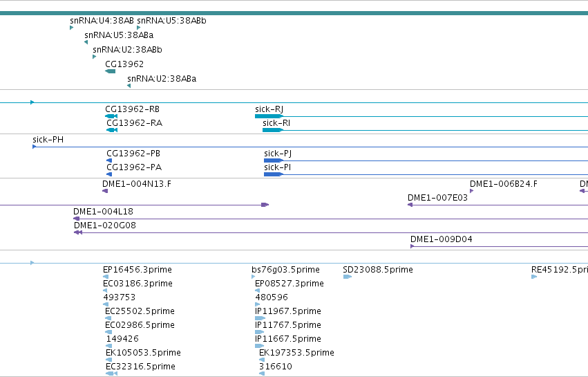588x377 pixels.
Task: Click DME1-004N13.F clone arrow
Action: (105, 191)
